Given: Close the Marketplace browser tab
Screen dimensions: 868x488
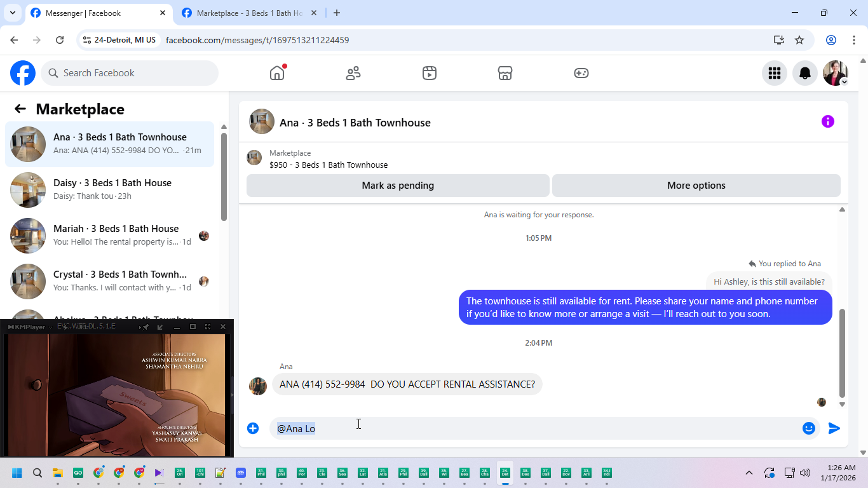Looking at the screenshot, I should pos(314,13).
